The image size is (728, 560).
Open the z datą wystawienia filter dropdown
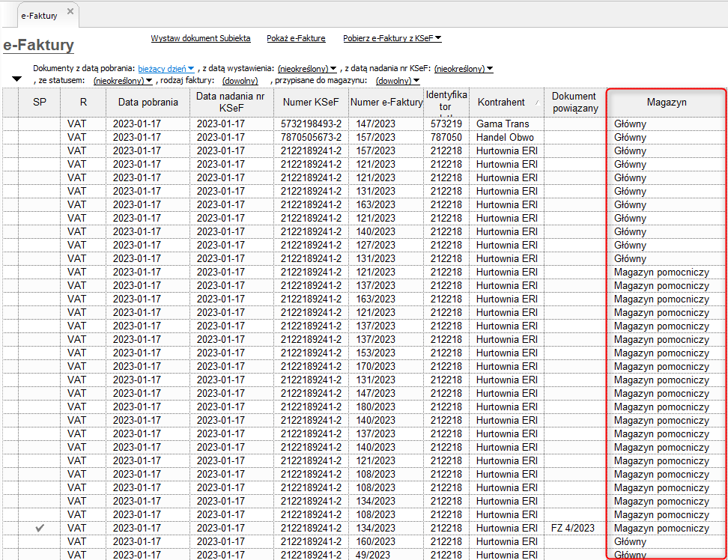pos(307,69)
